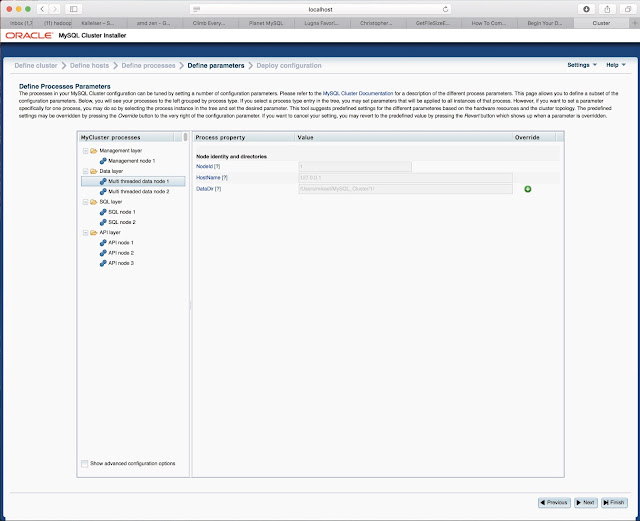
Task: Go to Define processes step
Action: tap(148, 65)
